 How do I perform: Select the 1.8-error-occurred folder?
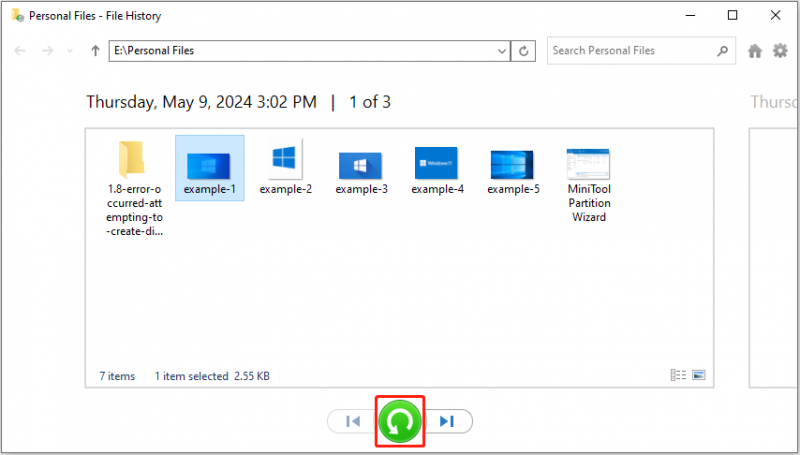click(134, 189)
